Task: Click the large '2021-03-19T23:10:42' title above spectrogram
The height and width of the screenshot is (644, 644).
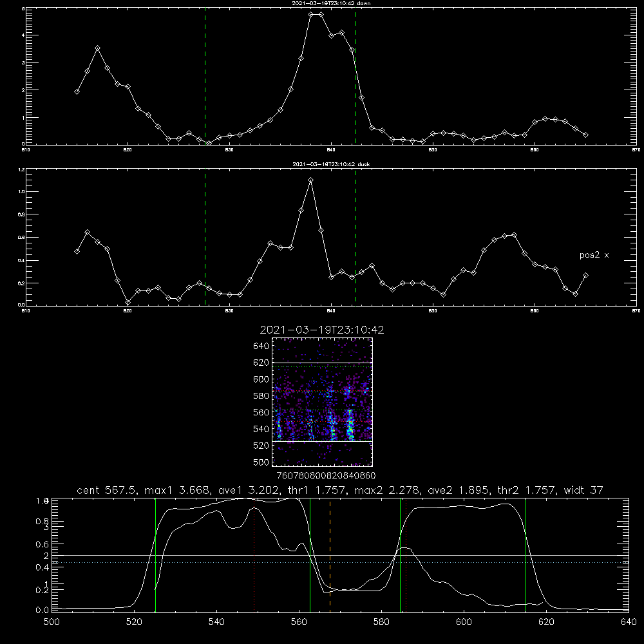Action: point(322,330)
